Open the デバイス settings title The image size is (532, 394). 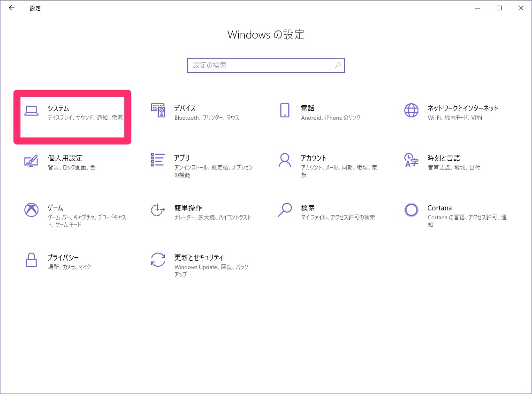[185, 108]
